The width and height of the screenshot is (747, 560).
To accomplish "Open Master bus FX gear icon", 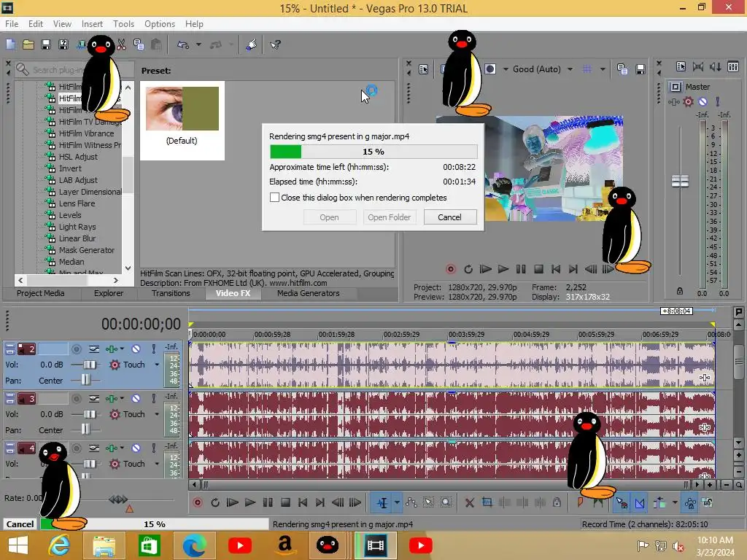I will (x=688, y=101).
